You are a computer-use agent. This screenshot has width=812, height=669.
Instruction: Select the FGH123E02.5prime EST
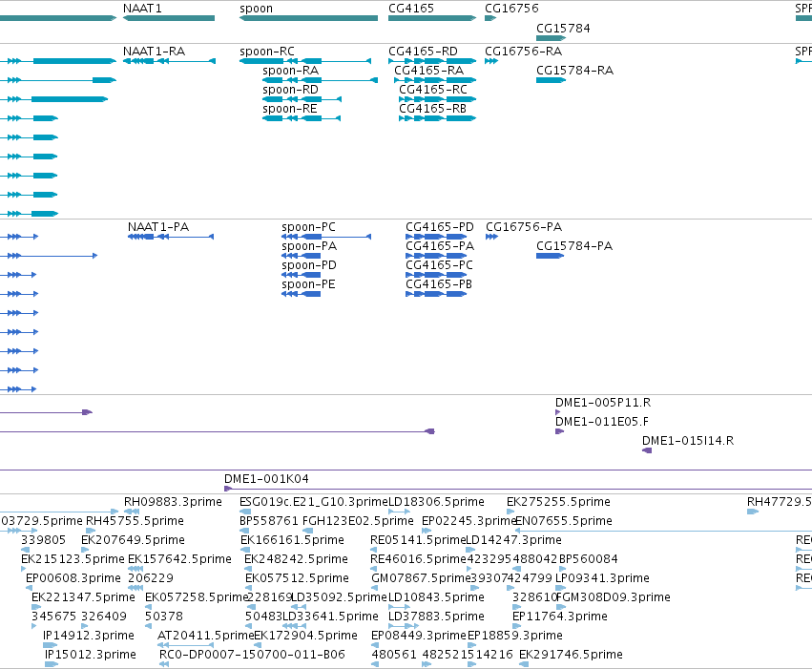[307, 531]
